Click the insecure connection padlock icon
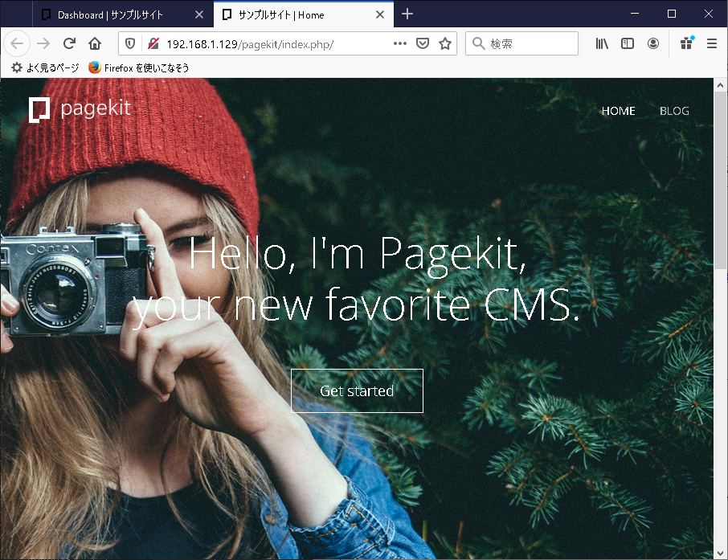This screenshot has height=560, width=728. (x=152, y=43)
